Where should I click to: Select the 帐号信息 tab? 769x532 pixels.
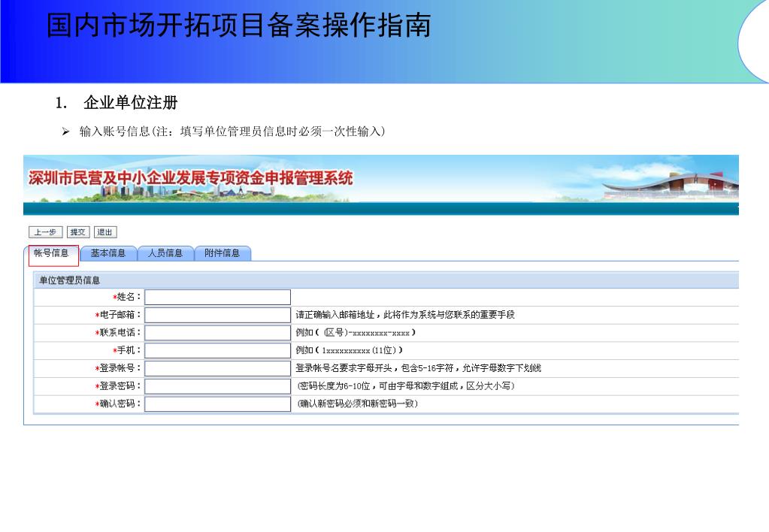click(52, 253)
